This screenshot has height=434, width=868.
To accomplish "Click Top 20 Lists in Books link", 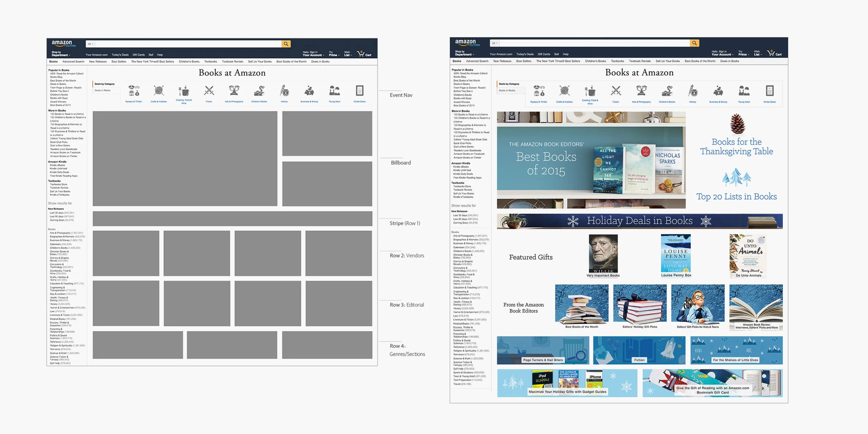I will 736,196.
